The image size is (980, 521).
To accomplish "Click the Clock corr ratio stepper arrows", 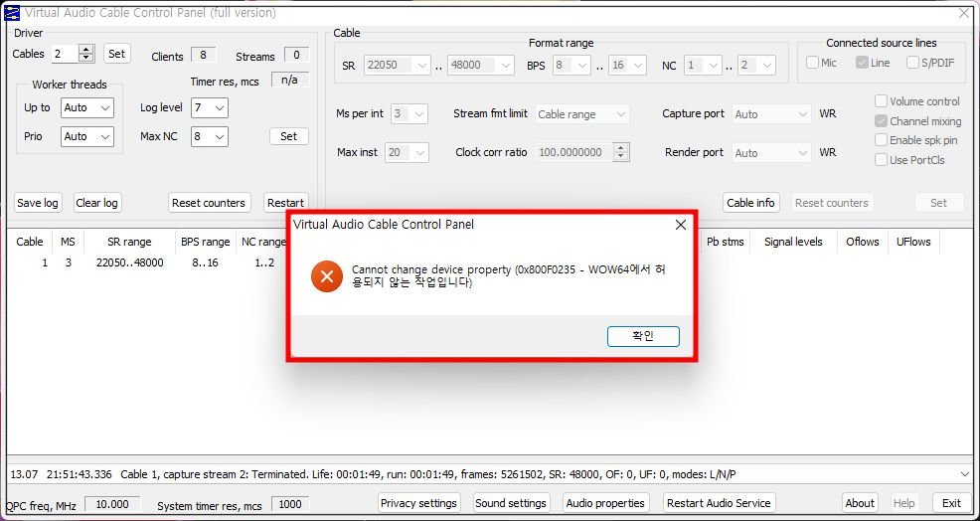I will click(x=620, y=152).
